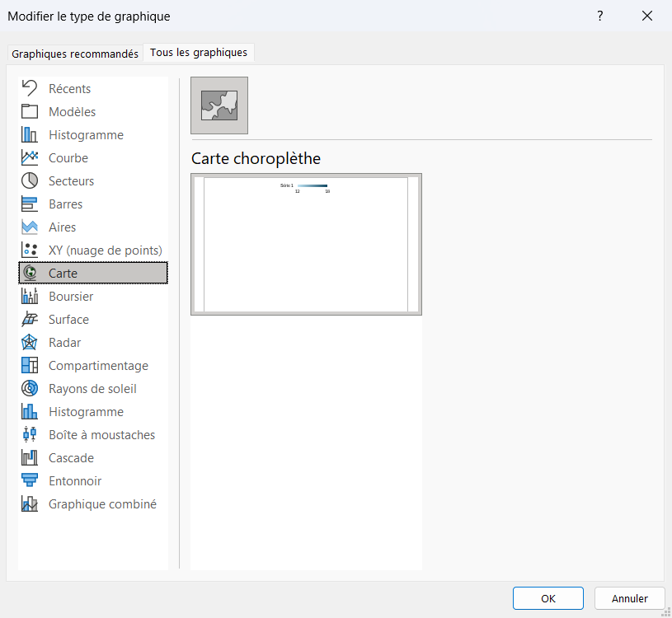Image resolution: width=672 pixels, height=618 pixels.
Task: Click the Modèles folder icon
Action: (30, 111)
